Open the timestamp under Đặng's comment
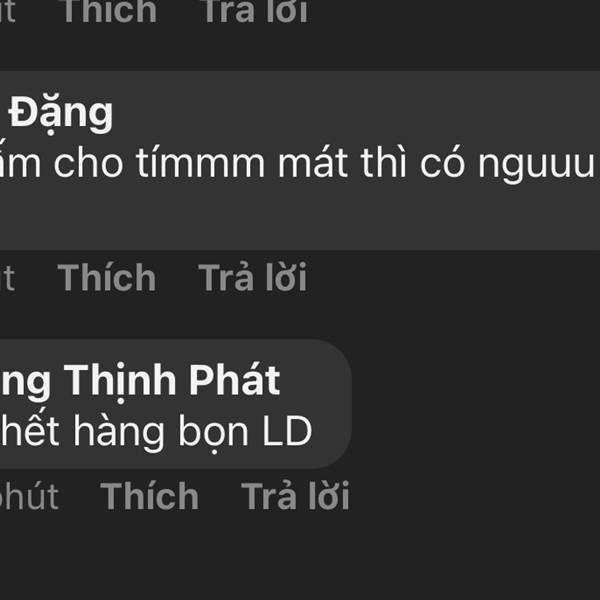 click(7, 278)
